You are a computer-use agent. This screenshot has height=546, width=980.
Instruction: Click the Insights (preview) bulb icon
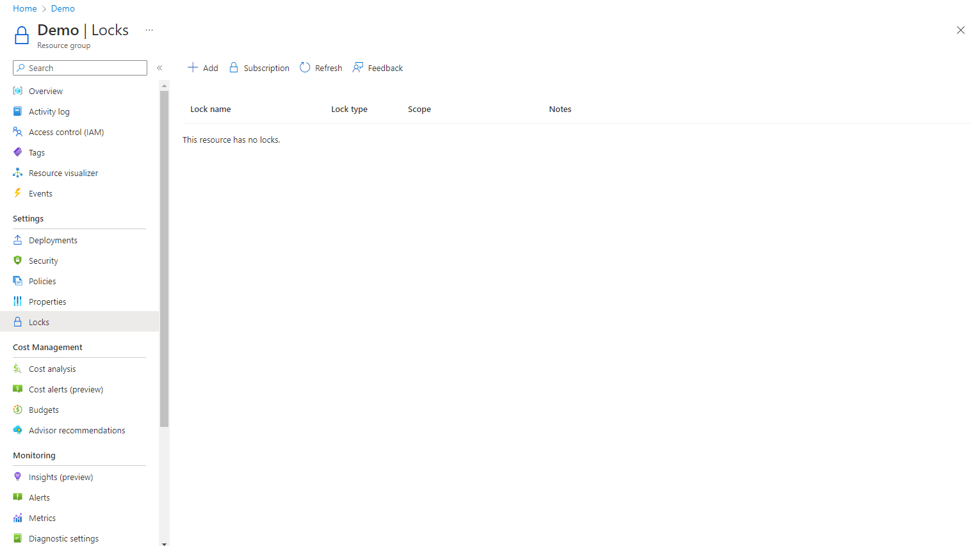pyautogui.click(x=18, y=477)
